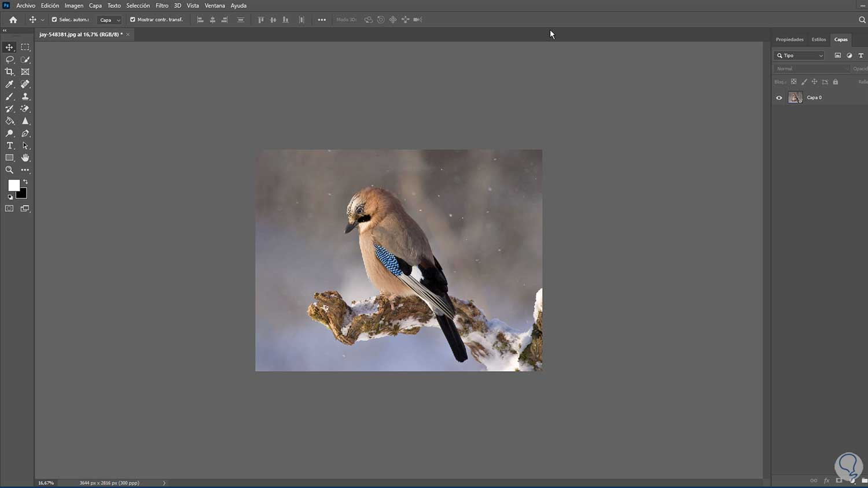Open more align options (three dots)
The height and width of the screenshot is (488, 868).
pos(322,20)
